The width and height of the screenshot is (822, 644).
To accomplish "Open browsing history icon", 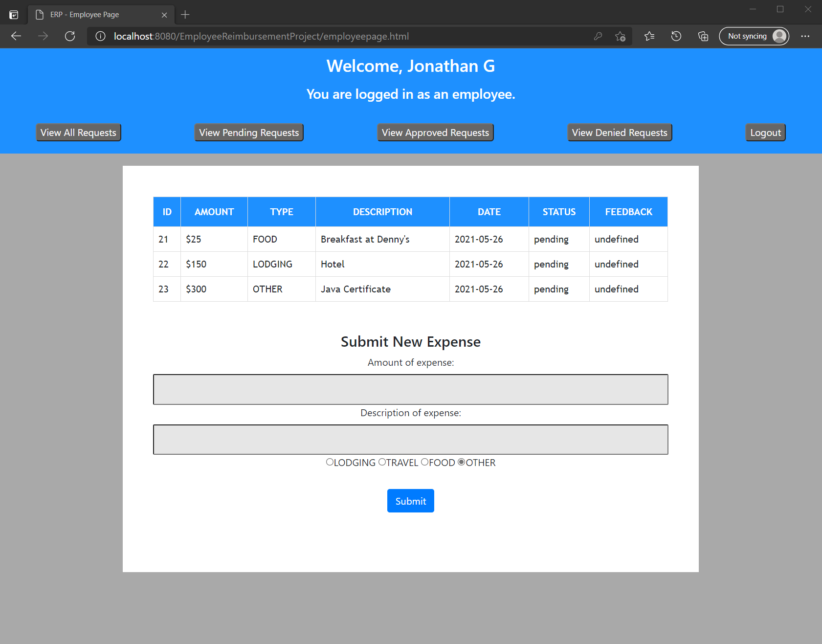I will pyautogui.click(x=676, y=36).
